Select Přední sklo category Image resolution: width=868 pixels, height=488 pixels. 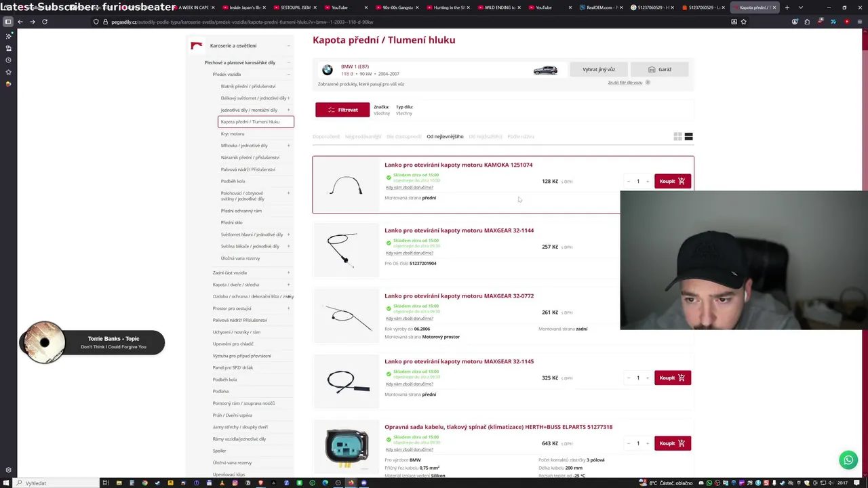click(231, 222)
